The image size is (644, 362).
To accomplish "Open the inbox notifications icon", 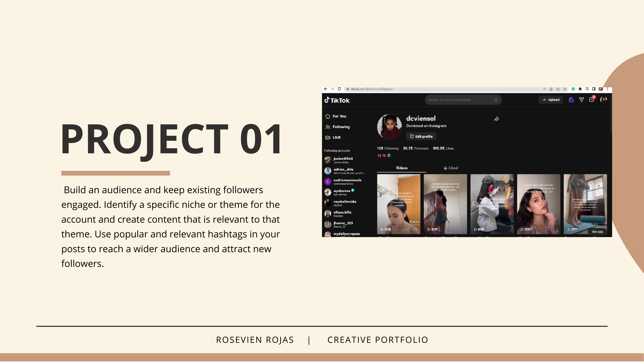I will coord(592,100).
